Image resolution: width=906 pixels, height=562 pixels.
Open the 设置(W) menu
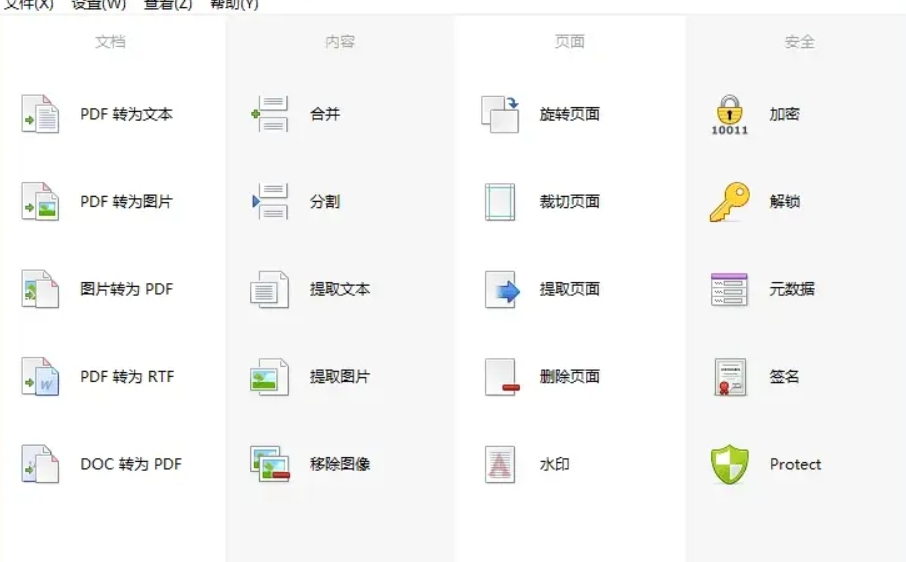tap(98, 5)
